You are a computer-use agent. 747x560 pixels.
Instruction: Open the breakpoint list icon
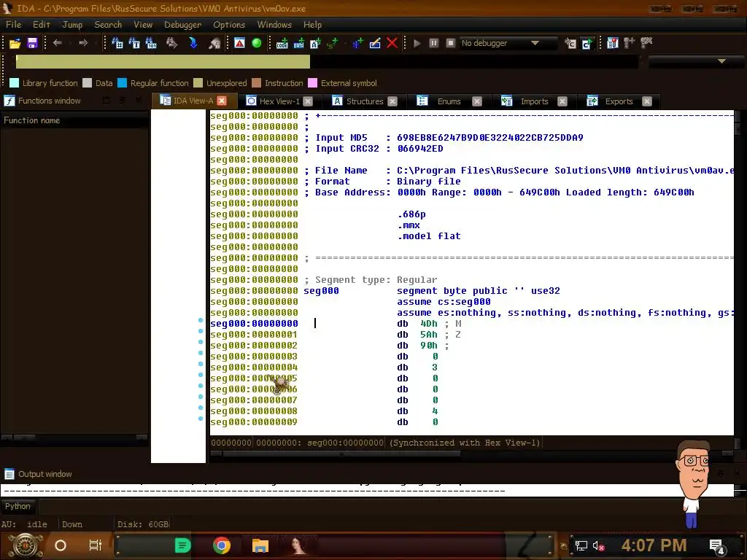(613, 43)
